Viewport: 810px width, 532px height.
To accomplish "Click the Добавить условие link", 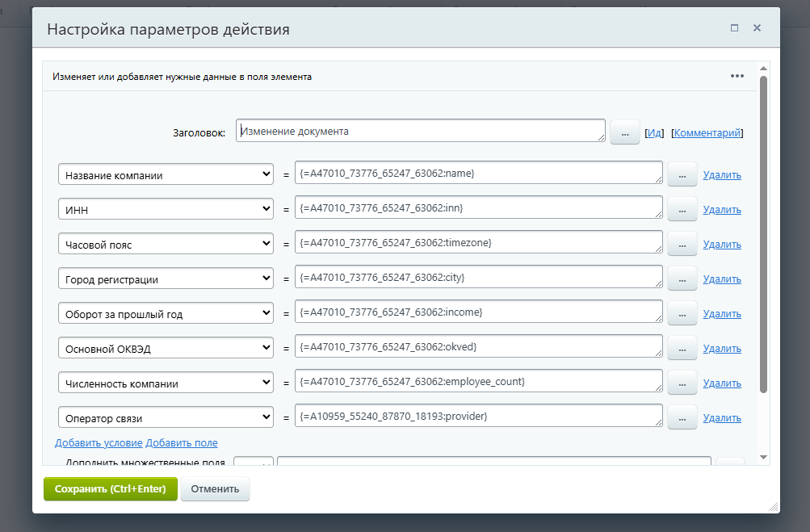I will coord(99,442).
